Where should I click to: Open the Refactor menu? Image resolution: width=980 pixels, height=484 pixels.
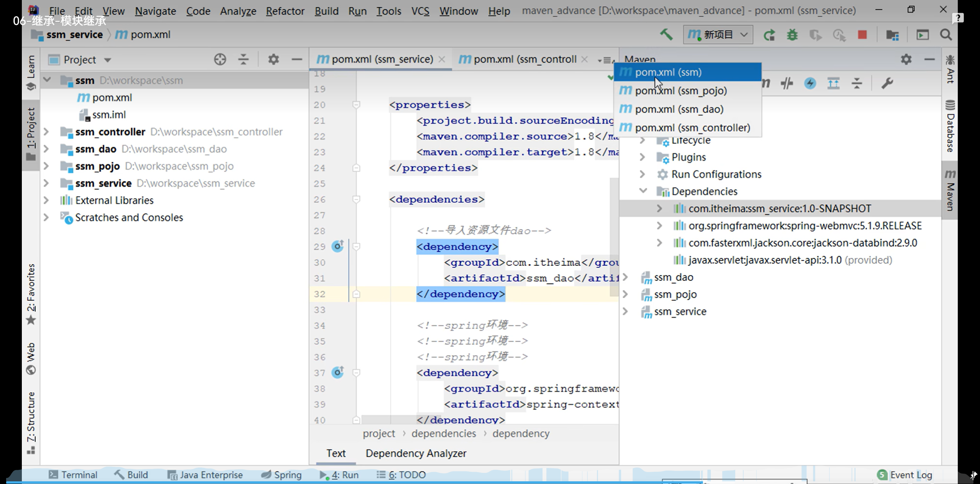[x=285, y=11]
